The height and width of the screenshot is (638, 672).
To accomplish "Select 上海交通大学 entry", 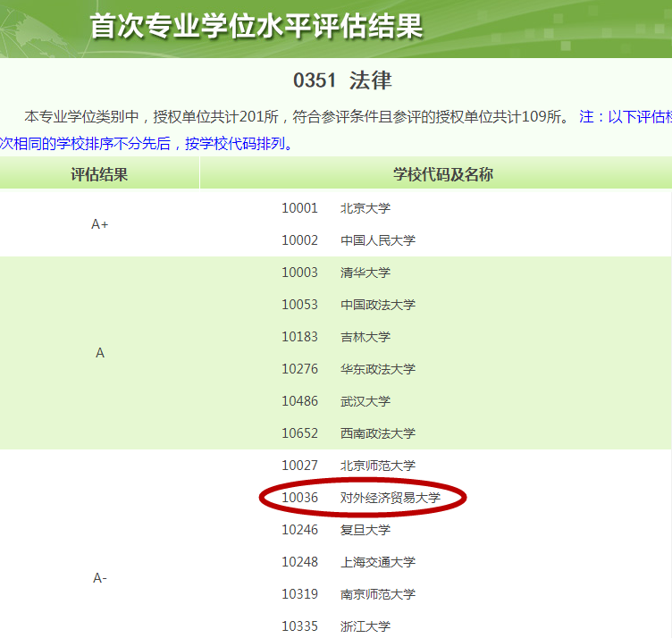I will click(378, 562).
